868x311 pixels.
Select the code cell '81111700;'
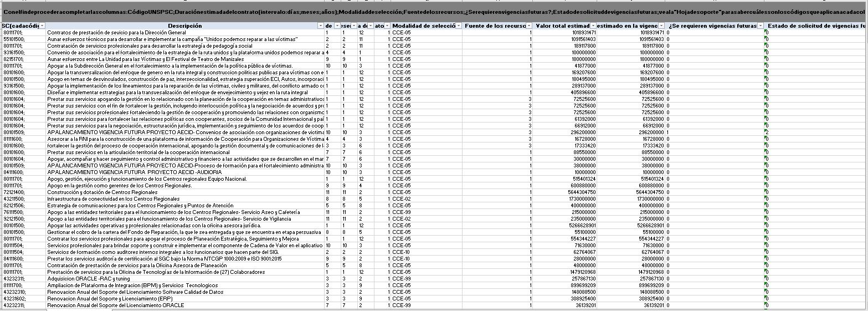coord(23,285)
